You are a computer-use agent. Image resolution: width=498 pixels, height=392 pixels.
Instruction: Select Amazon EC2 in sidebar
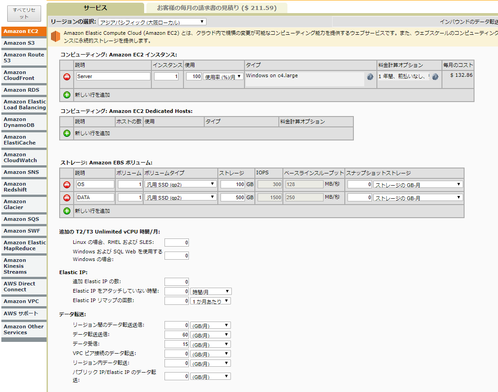(24, 31)
